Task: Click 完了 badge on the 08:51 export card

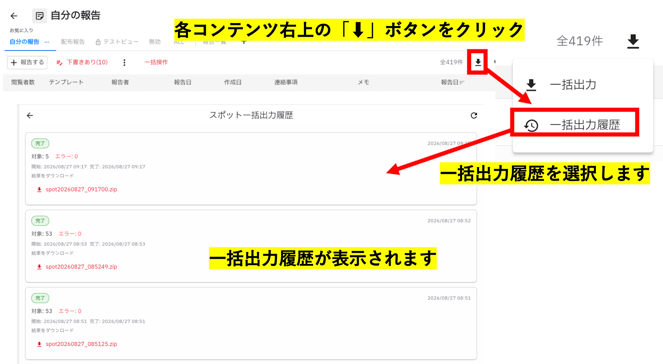Action: click(x=40, y=298)
